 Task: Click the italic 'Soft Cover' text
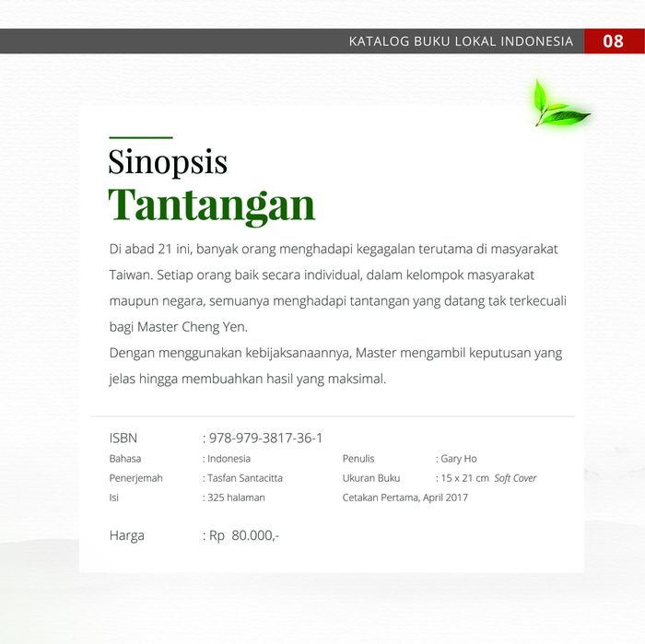click(515, 478)
